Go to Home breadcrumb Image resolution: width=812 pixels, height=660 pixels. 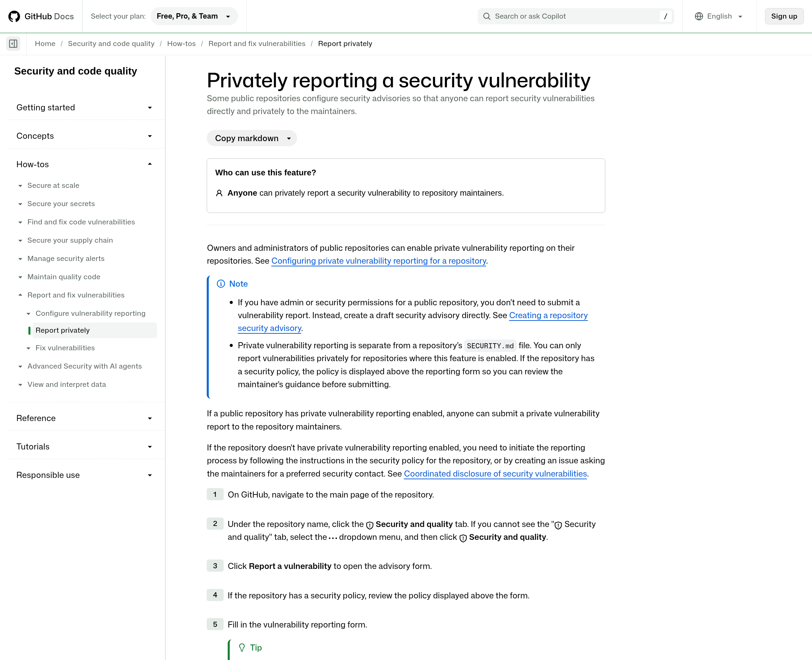pyautogui.click(x=45, y=44)
